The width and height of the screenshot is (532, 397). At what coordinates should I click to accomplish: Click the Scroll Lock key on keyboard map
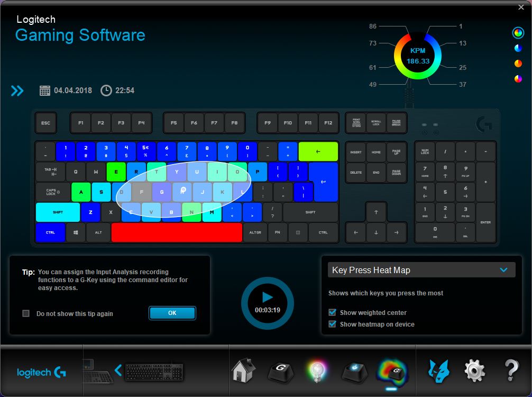(x=376, y=123)
